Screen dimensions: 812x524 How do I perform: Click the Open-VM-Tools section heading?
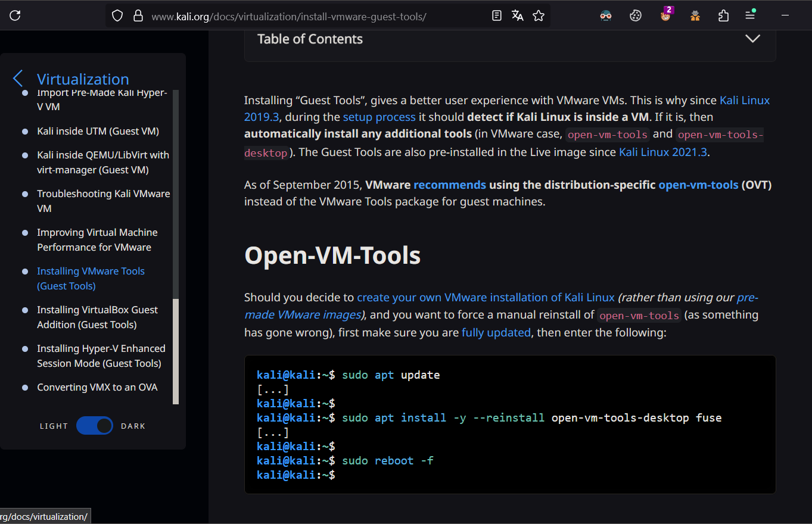[x=332, y=255]
